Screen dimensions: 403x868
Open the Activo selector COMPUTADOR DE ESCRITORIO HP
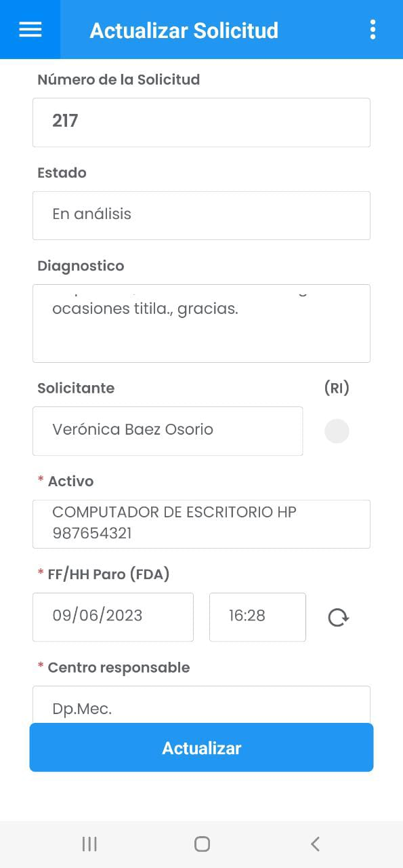201,524
